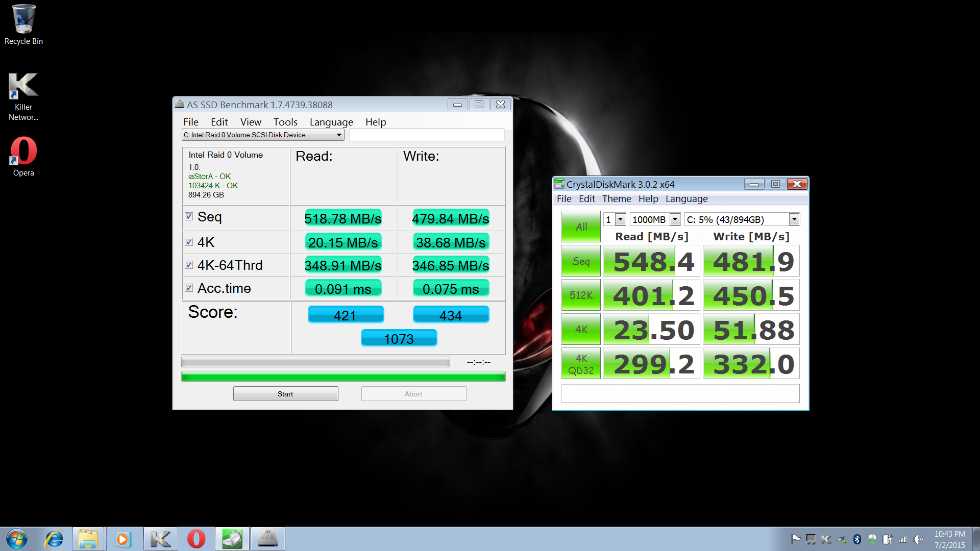980x551 pixels.
Task: Uncheck the Acc.time test checkbox
Action: coord(189,288)
